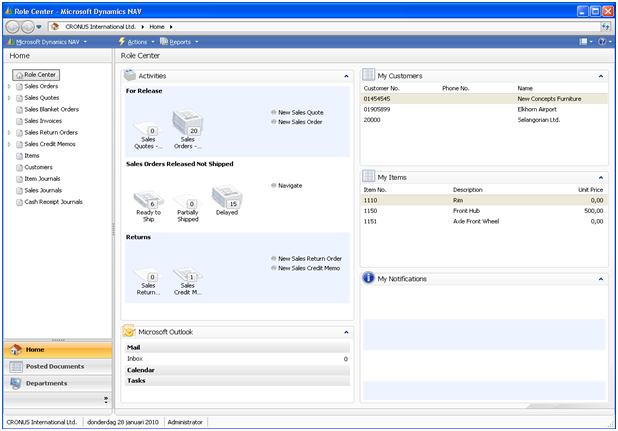Viewport: 618px width, 431px height.
Task: Open the navigation pane configure chevron
Action: (106, 400)
